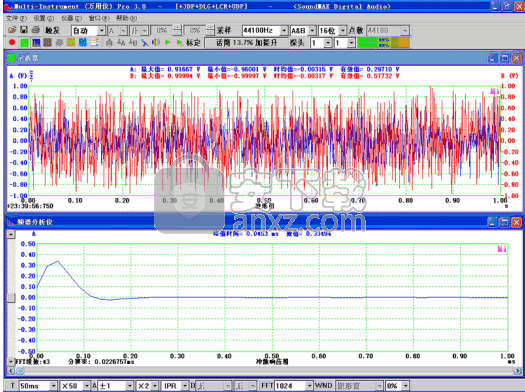Expand the 自动 trigger mode dropdown
525x392 pixels.
tap(101, 31)
